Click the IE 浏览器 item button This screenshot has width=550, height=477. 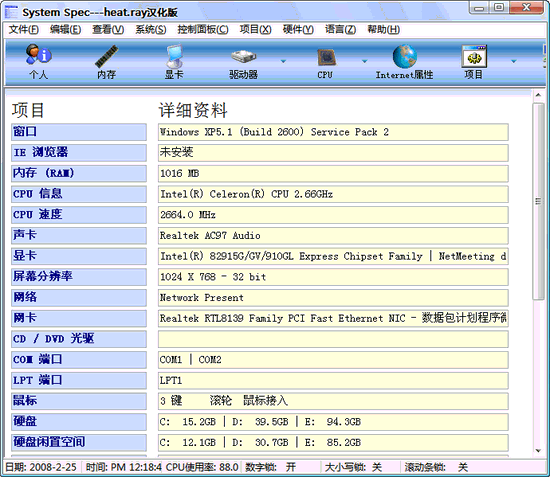(79, 153)
